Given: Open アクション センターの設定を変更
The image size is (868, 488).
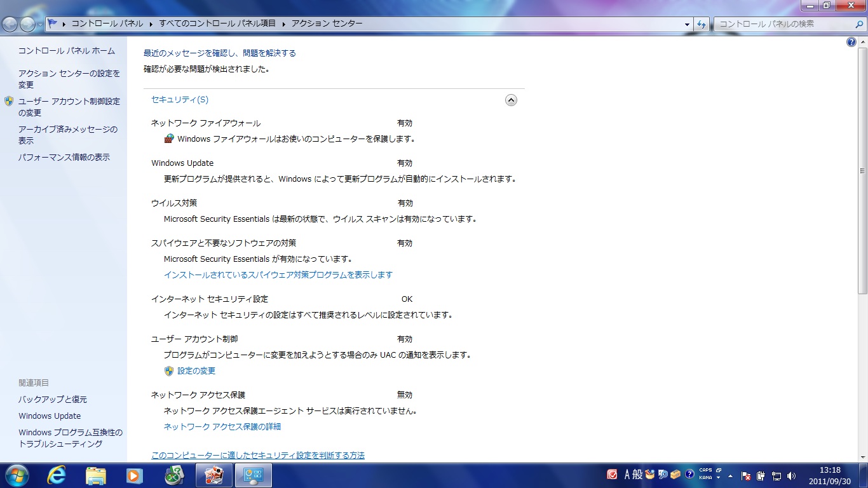Looking at the screenshot, I should pyautogui.click(x=69, y=79).
